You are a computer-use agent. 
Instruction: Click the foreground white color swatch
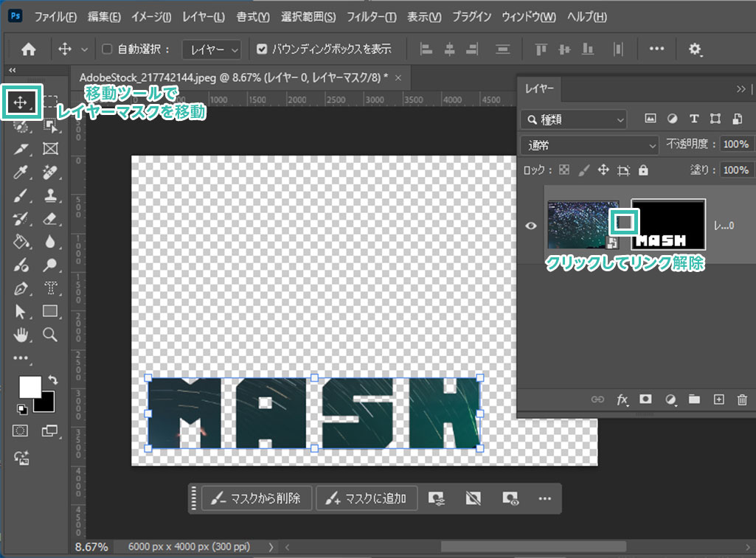pos(30,387)
